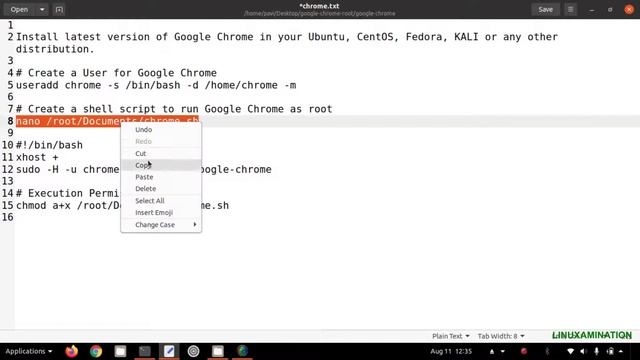Click the 'xhost +' line in editor
This screenshot has width=640, height=360.
coord(37,157)
